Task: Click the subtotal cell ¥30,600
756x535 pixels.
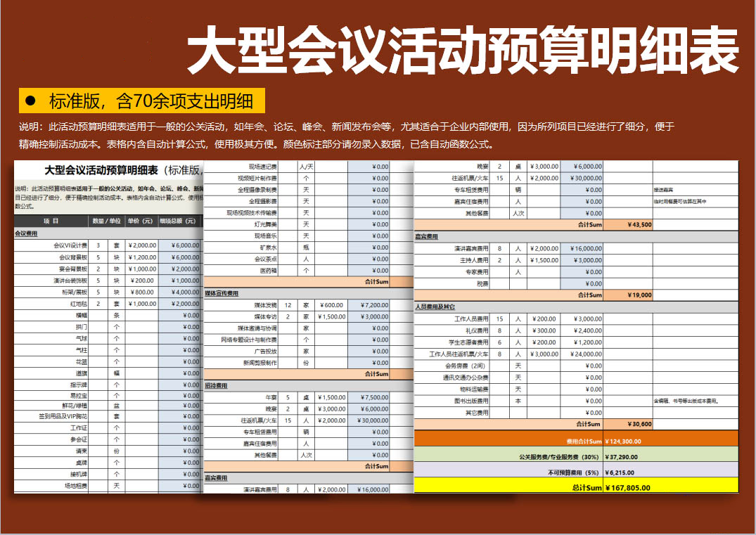Action: (x=637, y=424)
